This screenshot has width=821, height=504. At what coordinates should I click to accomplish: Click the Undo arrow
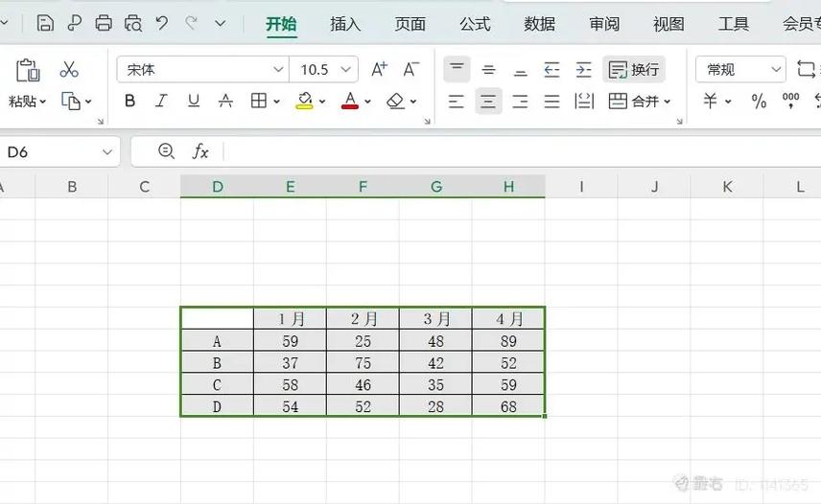click(x=162, y=23)
